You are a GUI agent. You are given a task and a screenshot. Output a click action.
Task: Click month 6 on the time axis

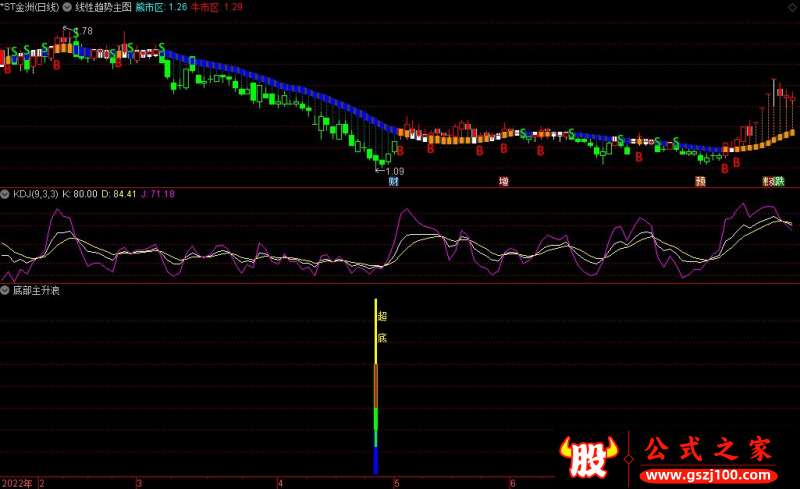(x=513, y=483)
